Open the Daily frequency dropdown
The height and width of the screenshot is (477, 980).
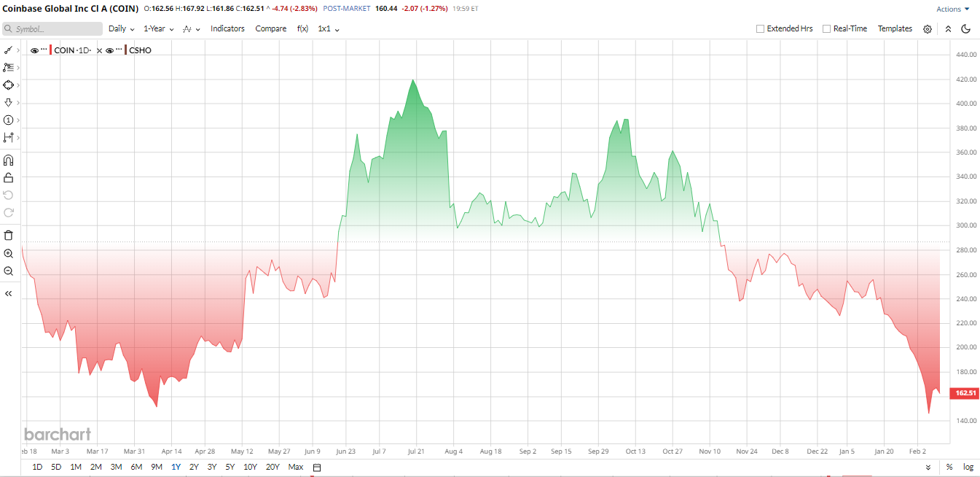click(122, 28)
